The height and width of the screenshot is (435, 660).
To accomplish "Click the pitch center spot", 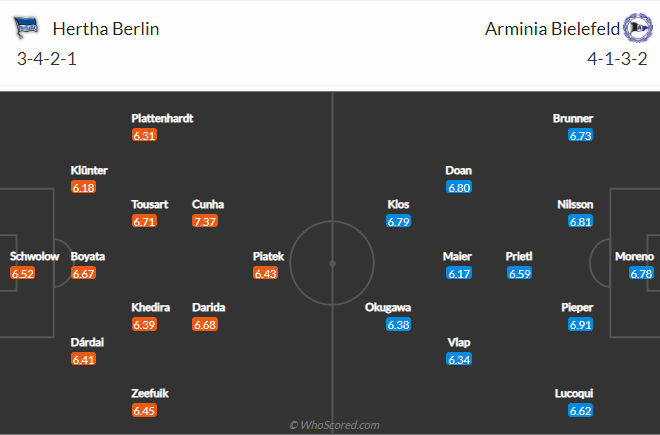I will 332,264.
